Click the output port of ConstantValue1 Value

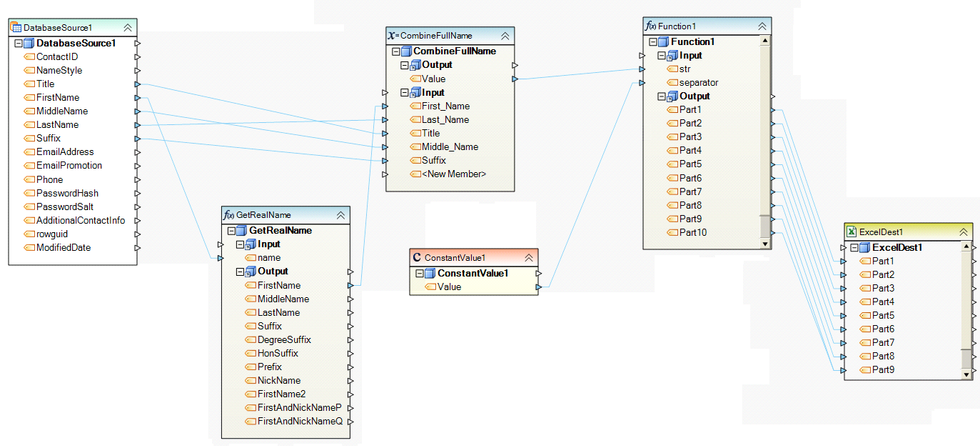click(x=538, y=287)
